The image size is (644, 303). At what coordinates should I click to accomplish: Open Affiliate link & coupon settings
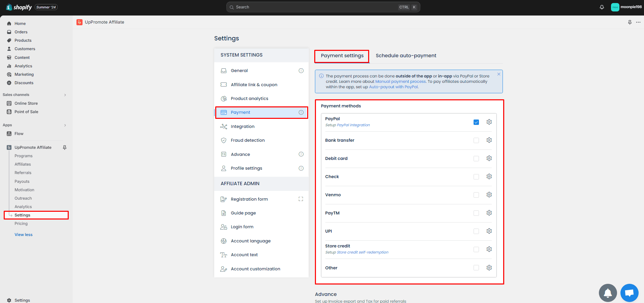pyautogui.click(x=261, y=85)
